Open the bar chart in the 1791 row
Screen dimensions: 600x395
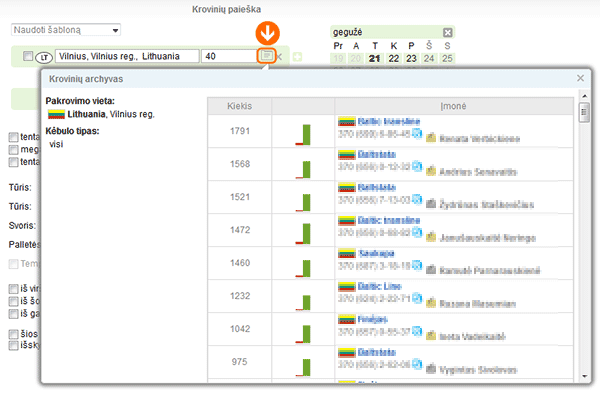[303, 134]
